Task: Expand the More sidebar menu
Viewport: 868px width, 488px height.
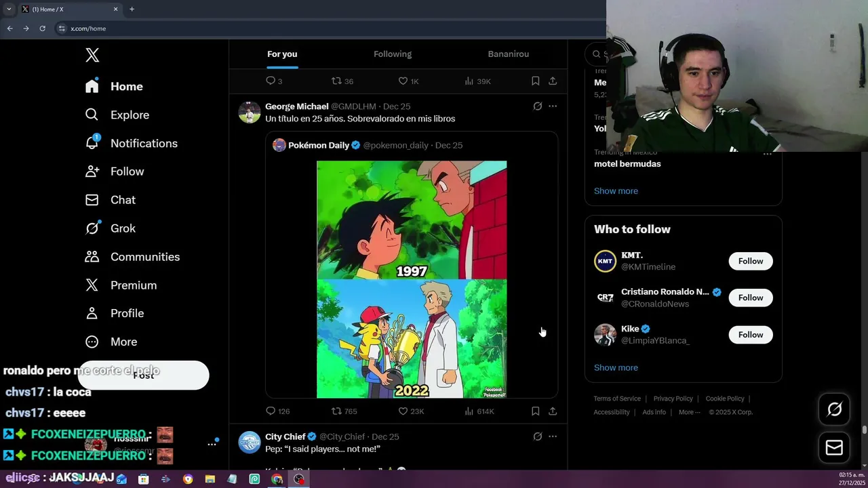Action: pos(111,342)
